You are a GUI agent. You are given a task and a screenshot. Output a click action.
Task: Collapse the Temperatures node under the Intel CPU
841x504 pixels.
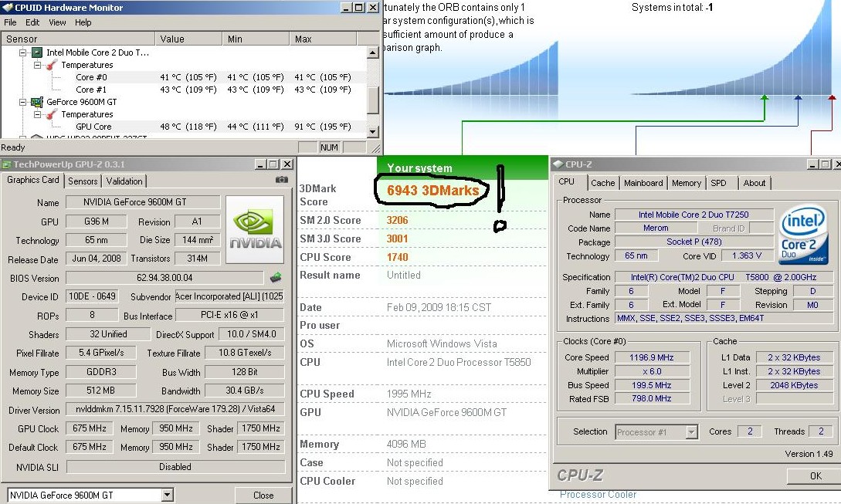pyautogui.click(x=37, y=65)
